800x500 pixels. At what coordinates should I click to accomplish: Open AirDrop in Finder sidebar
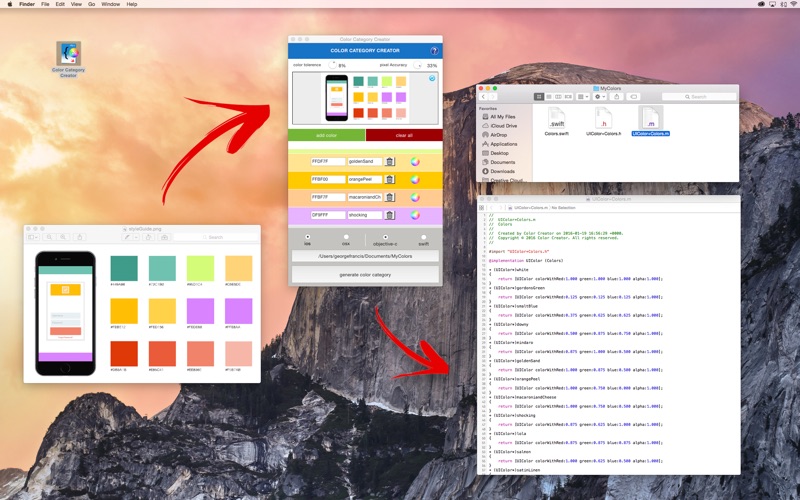pos(494,135)
